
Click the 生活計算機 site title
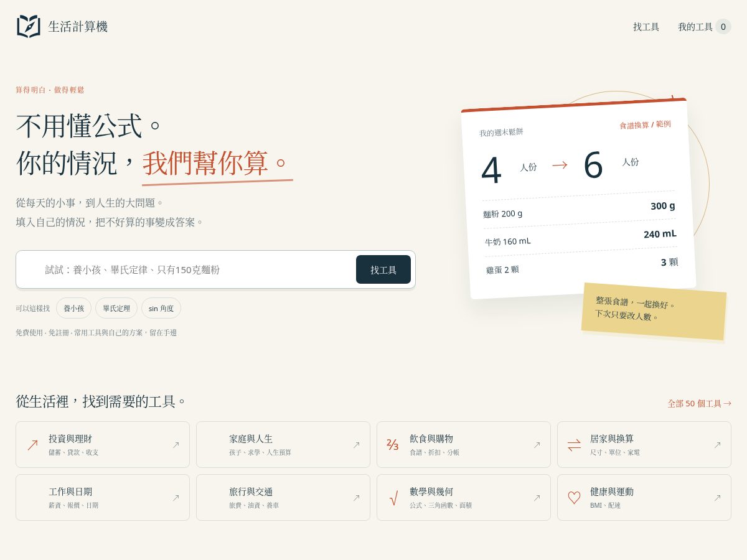tap(78, 27)
